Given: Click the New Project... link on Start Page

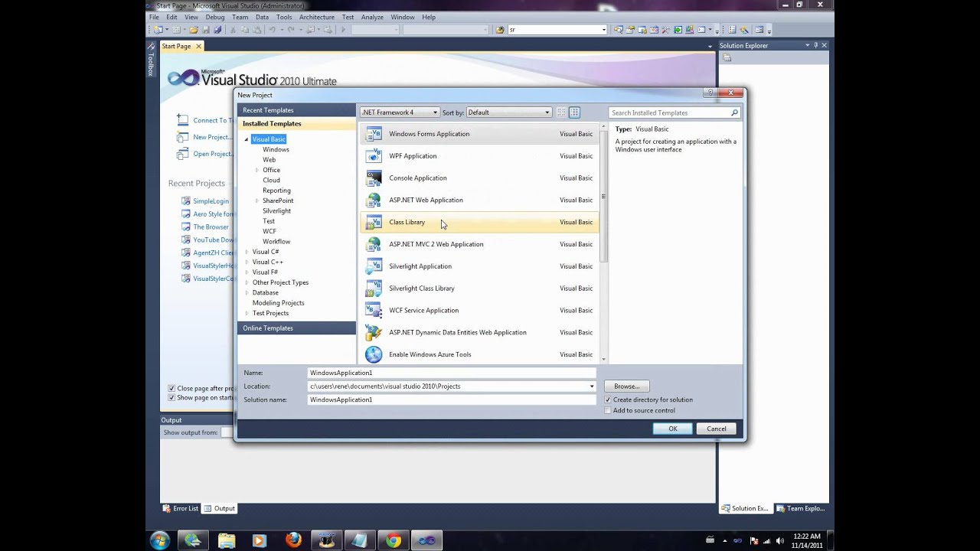Looking at the screenshot, I should pos(212,137).
